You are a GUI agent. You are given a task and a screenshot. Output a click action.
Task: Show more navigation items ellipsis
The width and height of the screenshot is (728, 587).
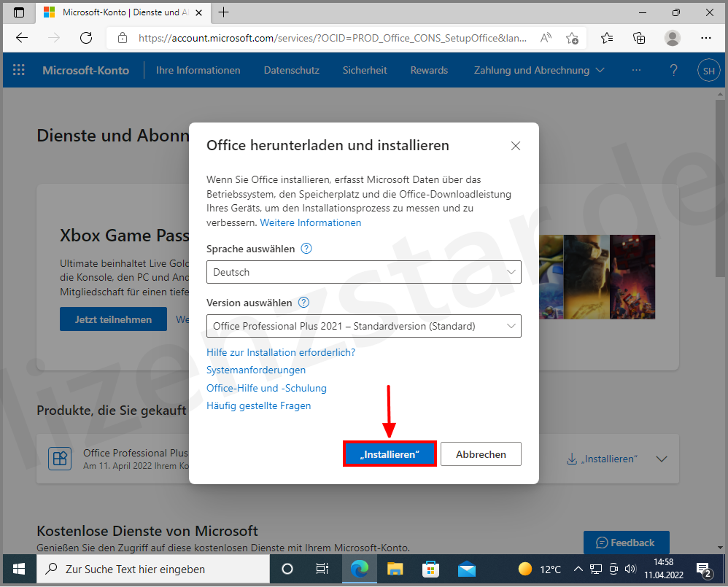click(636, 70)
